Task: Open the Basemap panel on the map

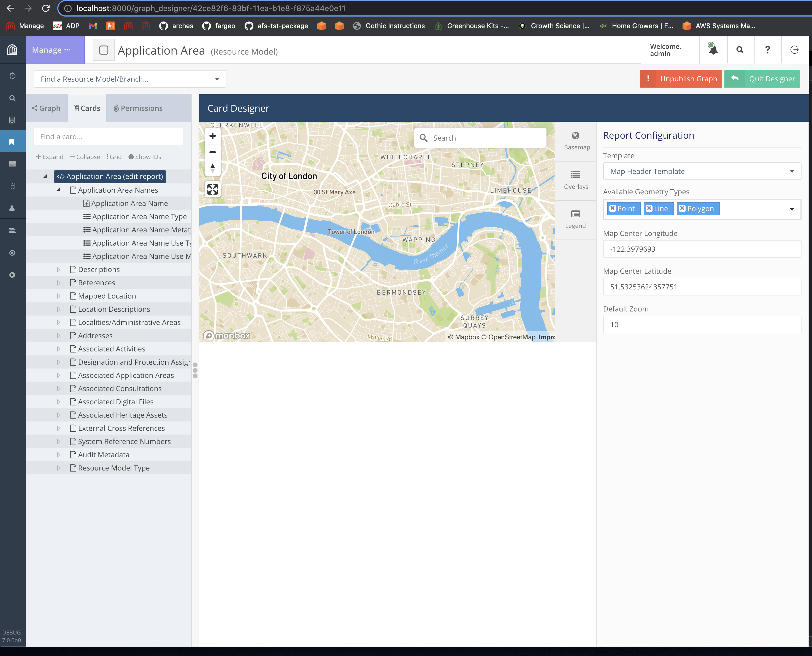Action: tap(576, 141)
